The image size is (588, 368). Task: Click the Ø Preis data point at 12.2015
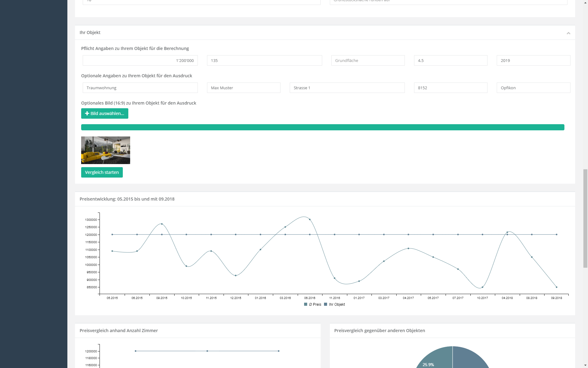tap(236, 275)
